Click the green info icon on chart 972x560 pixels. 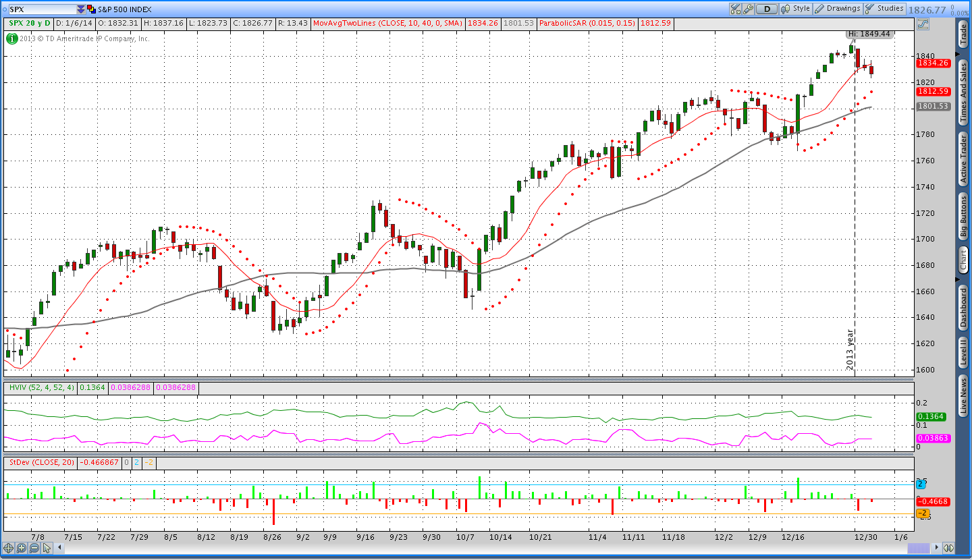(x=11, y=38)
